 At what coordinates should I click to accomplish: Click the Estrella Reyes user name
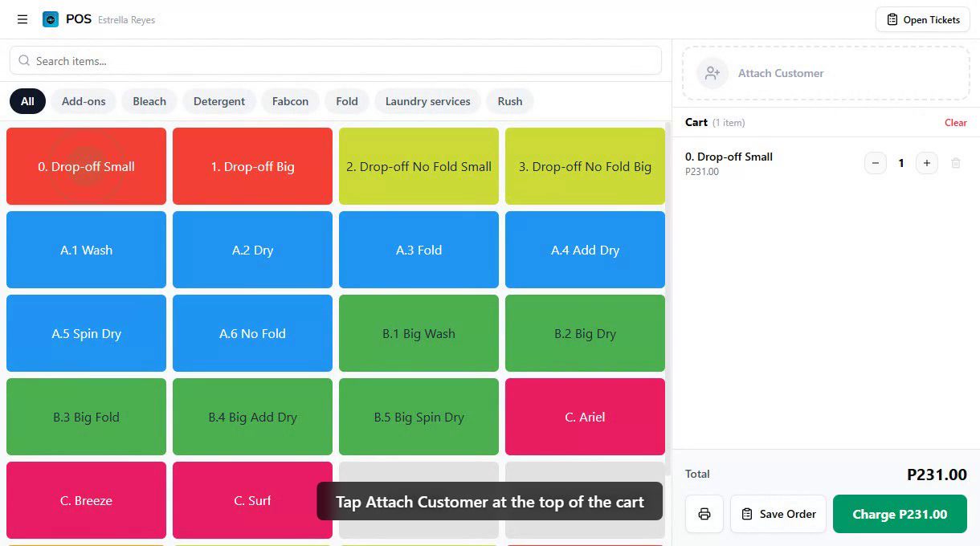point(127,20)
